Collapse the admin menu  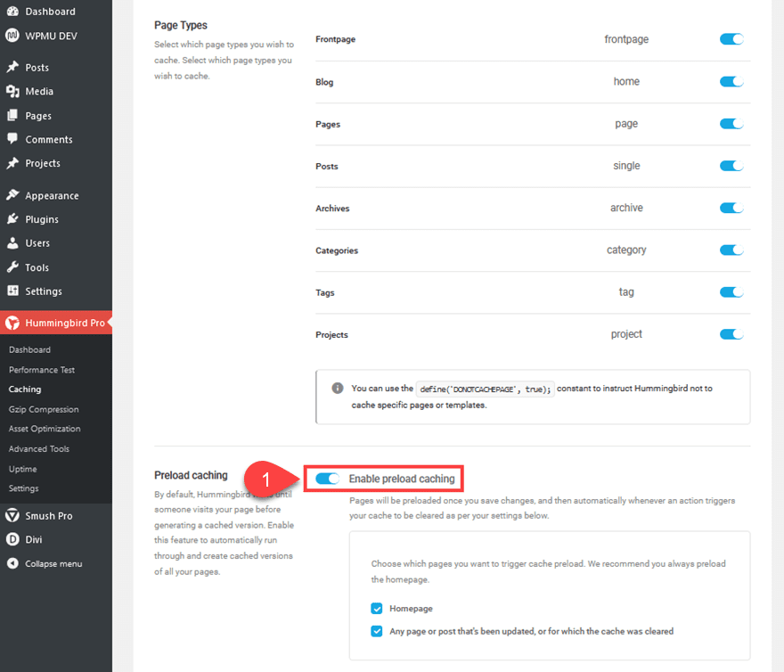coord(13,563)
